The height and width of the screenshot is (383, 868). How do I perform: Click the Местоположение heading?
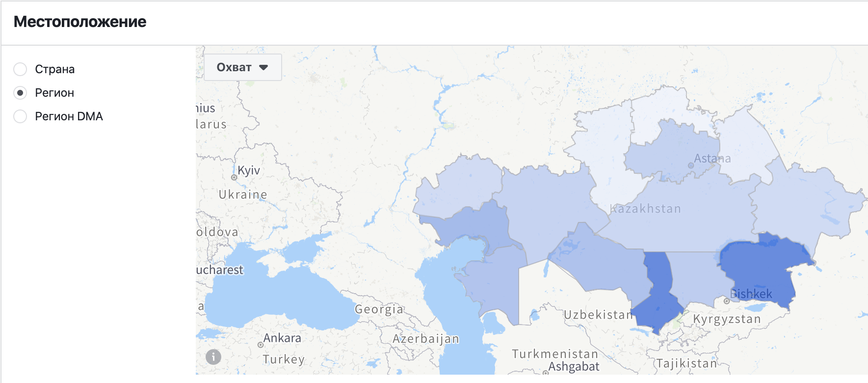tap(80, 22)
